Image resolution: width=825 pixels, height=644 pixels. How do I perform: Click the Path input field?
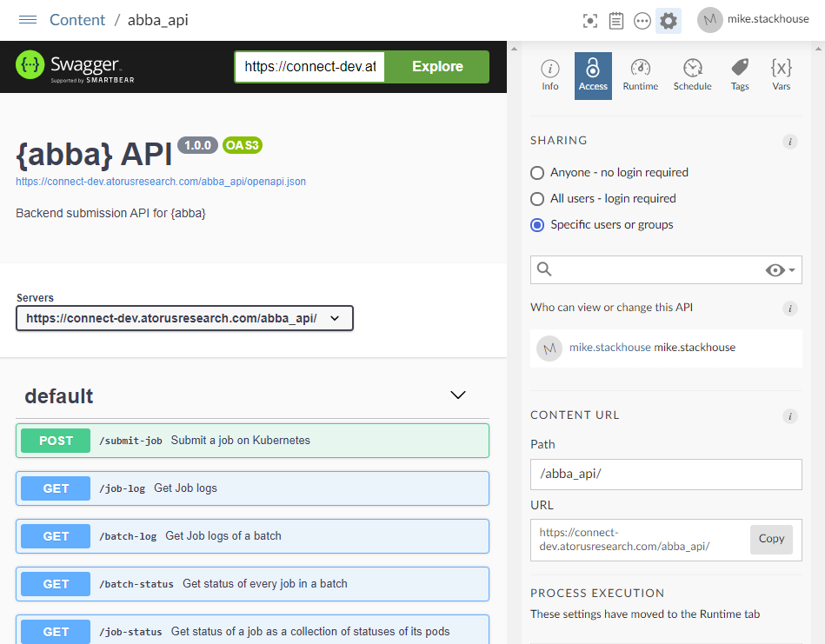point(666,475)
